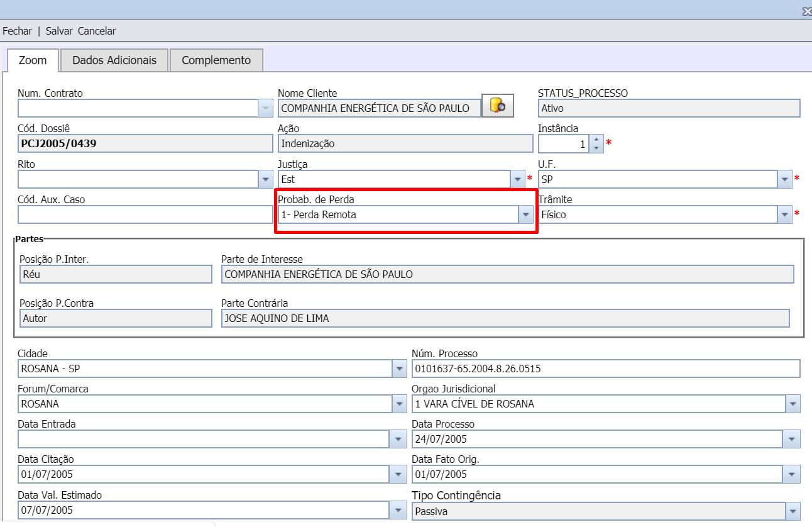Open the Data Val. Estimado date picker arrow
The height and width of the screenshot is (527, 812).
399,509
